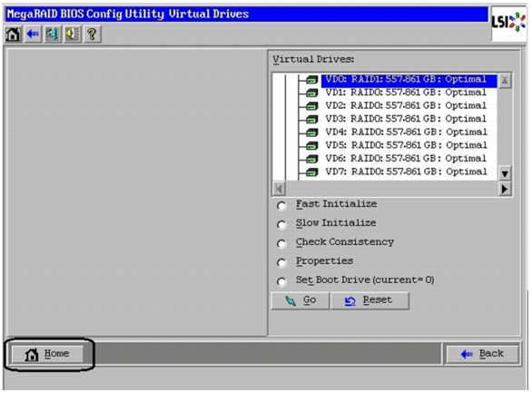Click the list's scroll down arrow
532x402 pixels.
505,174
